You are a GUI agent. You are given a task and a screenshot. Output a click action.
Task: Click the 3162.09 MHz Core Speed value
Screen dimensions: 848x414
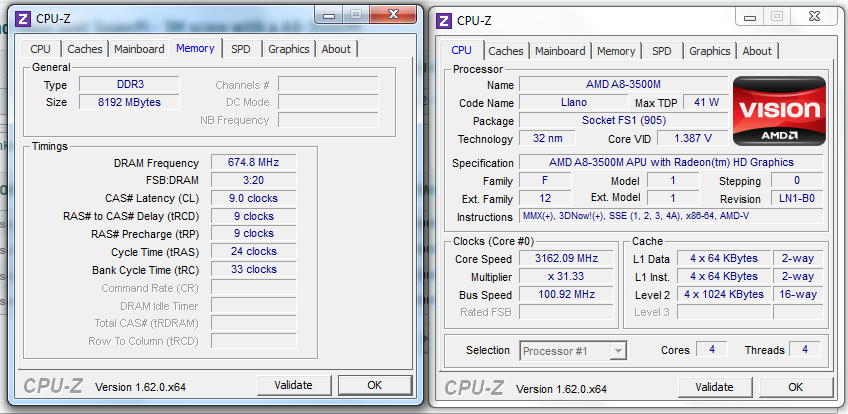coord(566,258)
